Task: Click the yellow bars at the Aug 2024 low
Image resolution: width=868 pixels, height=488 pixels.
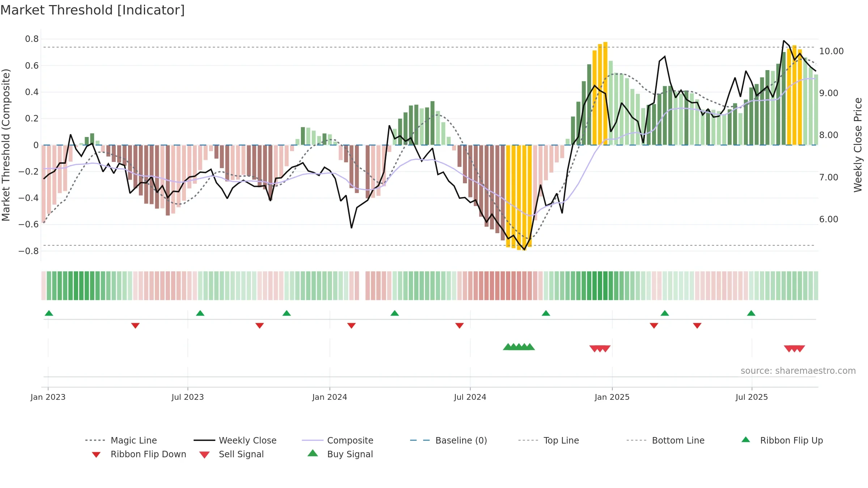Action: [519, 197]
